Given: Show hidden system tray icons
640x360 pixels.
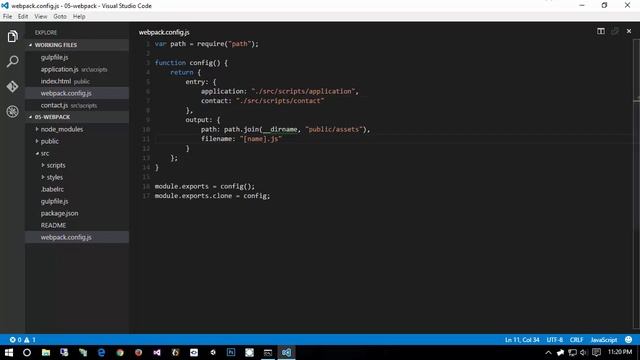Looking at the screenshot, I should coord(548,352).
